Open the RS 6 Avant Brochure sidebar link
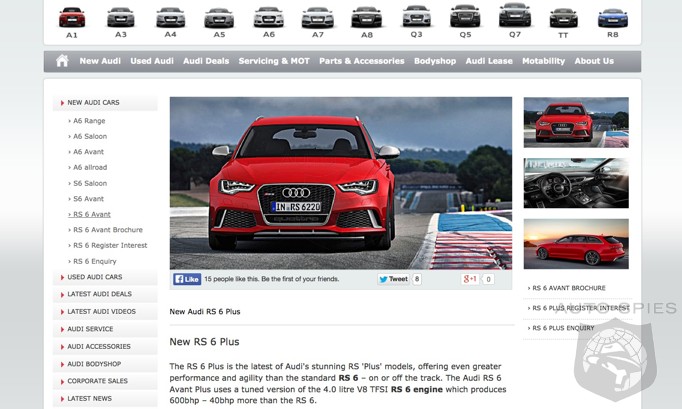Image resolution: width=682 pixels, height=409 pixels. point(107,230)
